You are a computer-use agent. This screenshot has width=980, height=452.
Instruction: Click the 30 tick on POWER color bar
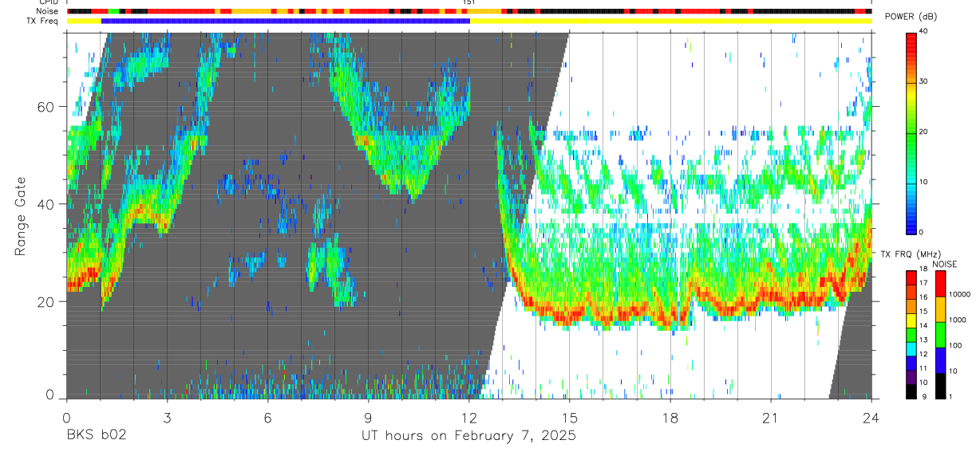point(925,82)
